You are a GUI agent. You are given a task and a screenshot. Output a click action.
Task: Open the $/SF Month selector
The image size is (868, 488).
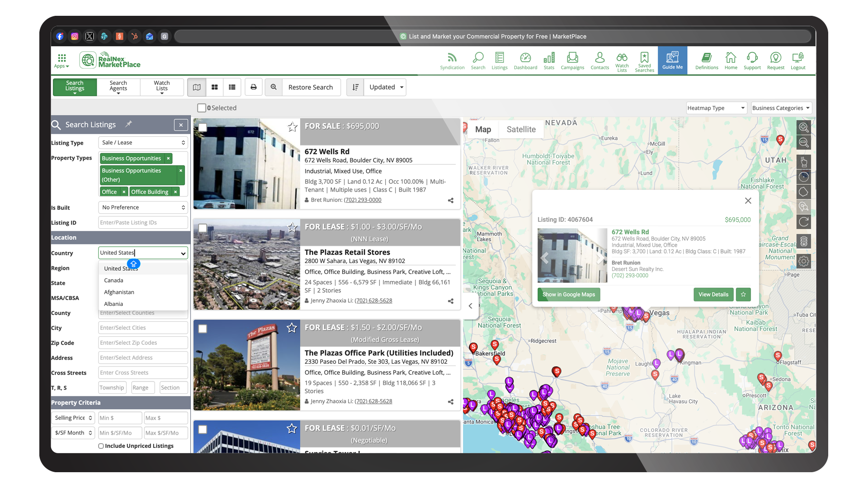73,433
